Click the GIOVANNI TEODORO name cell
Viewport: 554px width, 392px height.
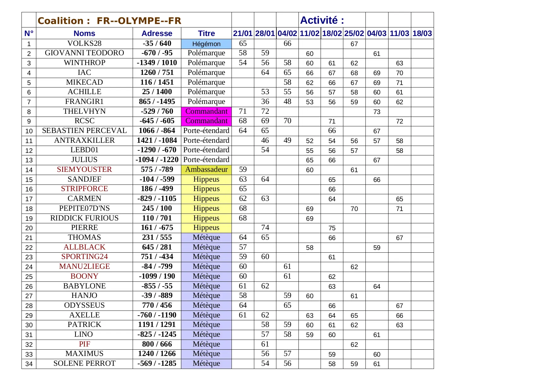(x=84, y=53)
